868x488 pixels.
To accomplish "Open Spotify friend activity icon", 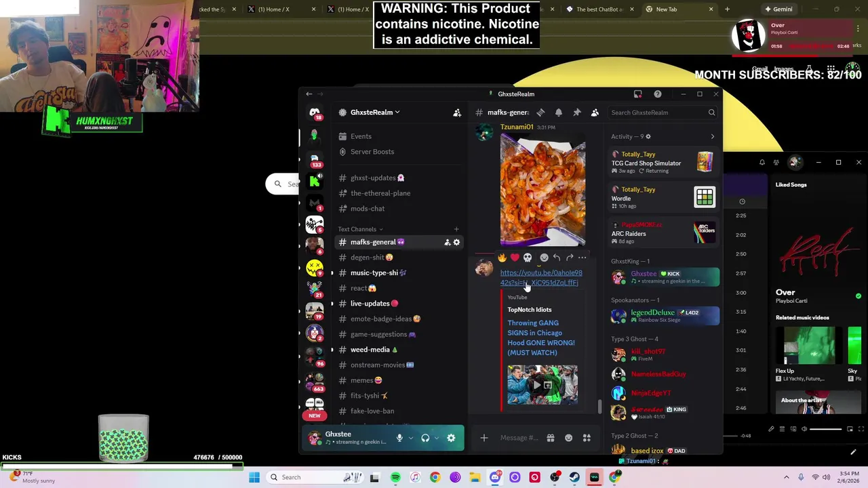I will [776, 163].
